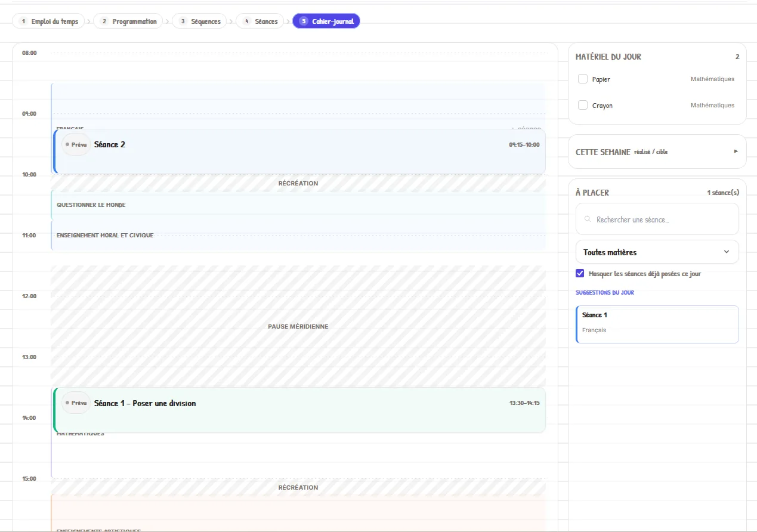Click the Mathématiques label beside Papier
757x532 pixels.
pyautogui.click(x=712, y=79)
